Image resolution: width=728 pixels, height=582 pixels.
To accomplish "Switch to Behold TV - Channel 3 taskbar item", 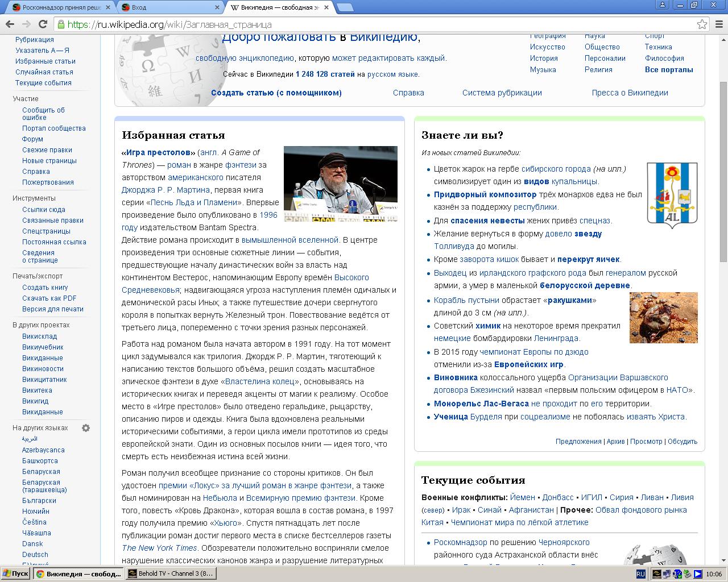I will tap(170, 573).
